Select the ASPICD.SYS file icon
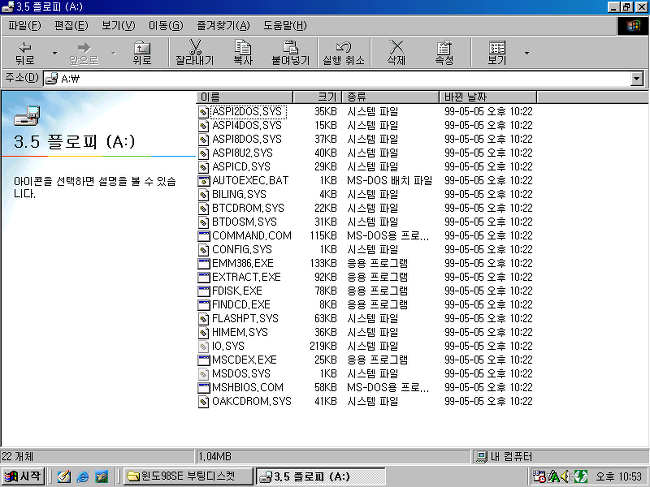 [203, 167]
